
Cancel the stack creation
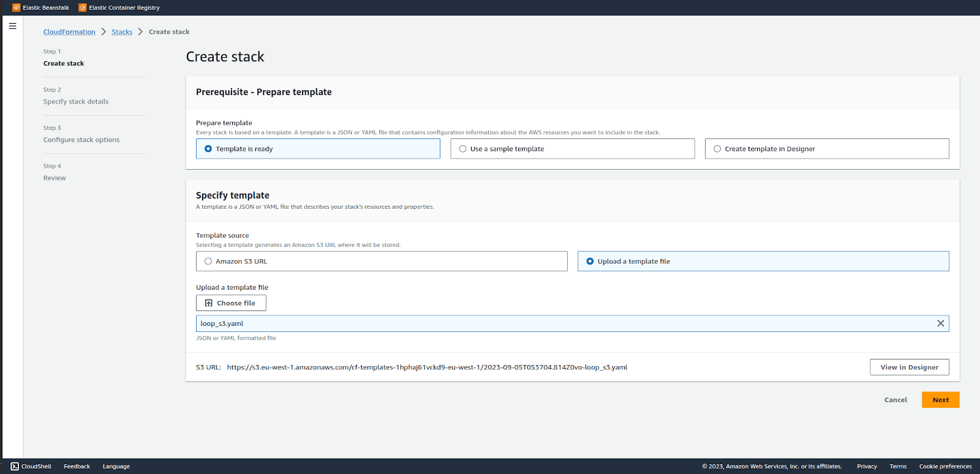pyautogui.click(x=895, y=400)
